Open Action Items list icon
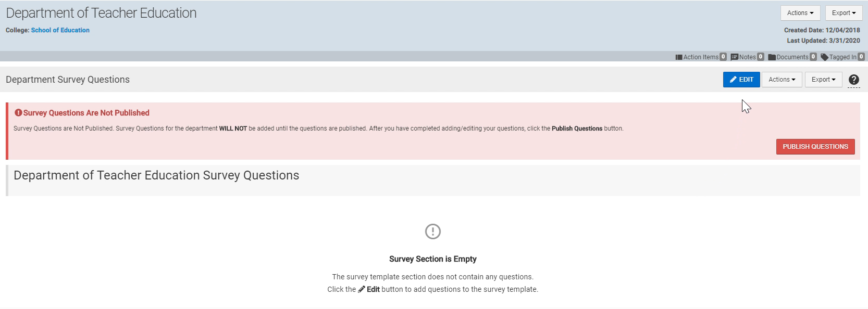Screen dimensions: 868x309 click(x=679, y=57)
